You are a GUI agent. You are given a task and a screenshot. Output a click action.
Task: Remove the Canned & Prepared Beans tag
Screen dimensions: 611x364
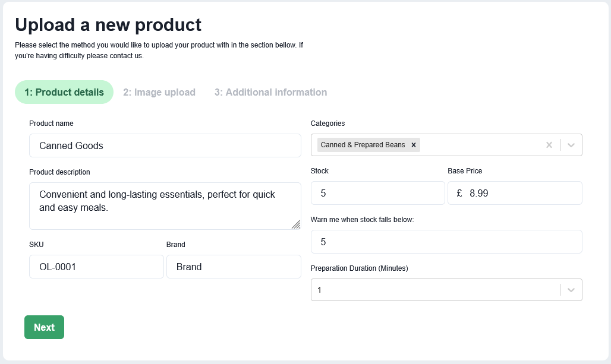pos(414,145)
